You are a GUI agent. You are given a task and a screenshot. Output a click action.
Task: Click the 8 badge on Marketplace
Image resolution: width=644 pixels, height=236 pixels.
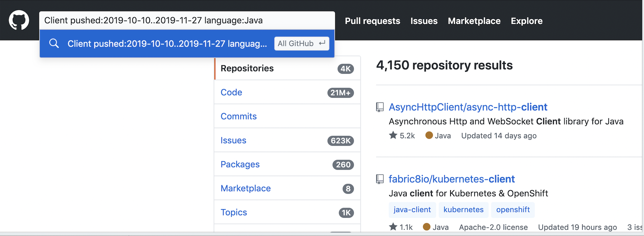tap(348, 189)
